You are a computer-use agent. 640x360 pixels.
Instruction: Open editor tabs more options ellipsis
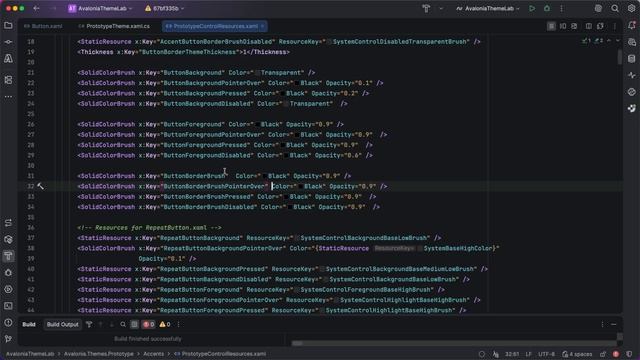click(615, 26)
